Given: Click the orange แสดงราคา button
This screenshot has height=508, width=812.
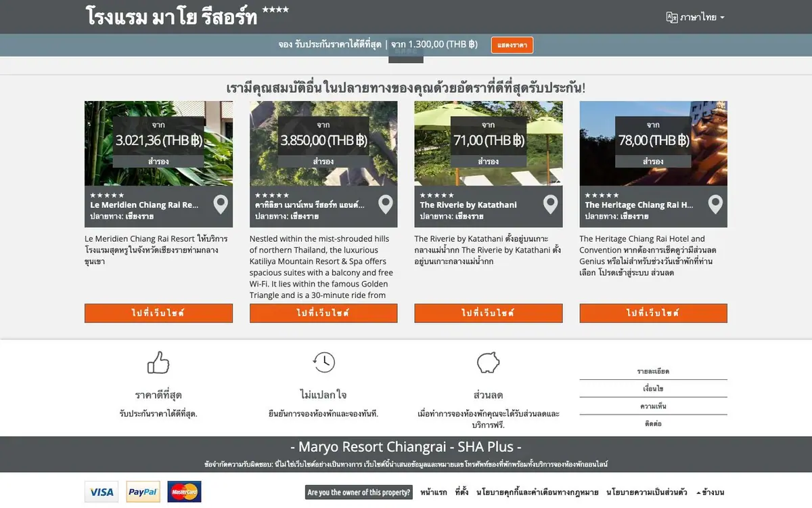Looking at the screenshot, I should pos(512,45).
